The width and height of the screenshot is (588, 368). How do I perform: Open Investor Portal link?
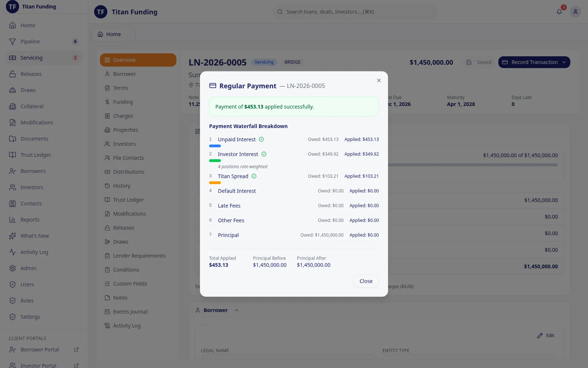pos(44,365)
